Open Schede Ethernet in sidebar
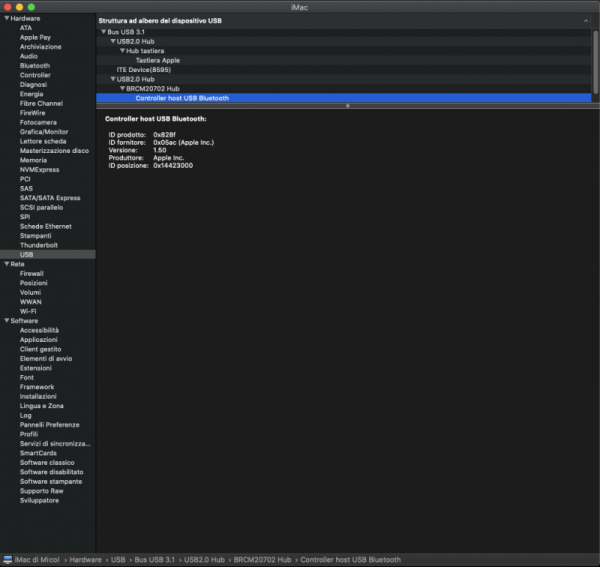This screenshot has width=600, height=567. (46, 225)
